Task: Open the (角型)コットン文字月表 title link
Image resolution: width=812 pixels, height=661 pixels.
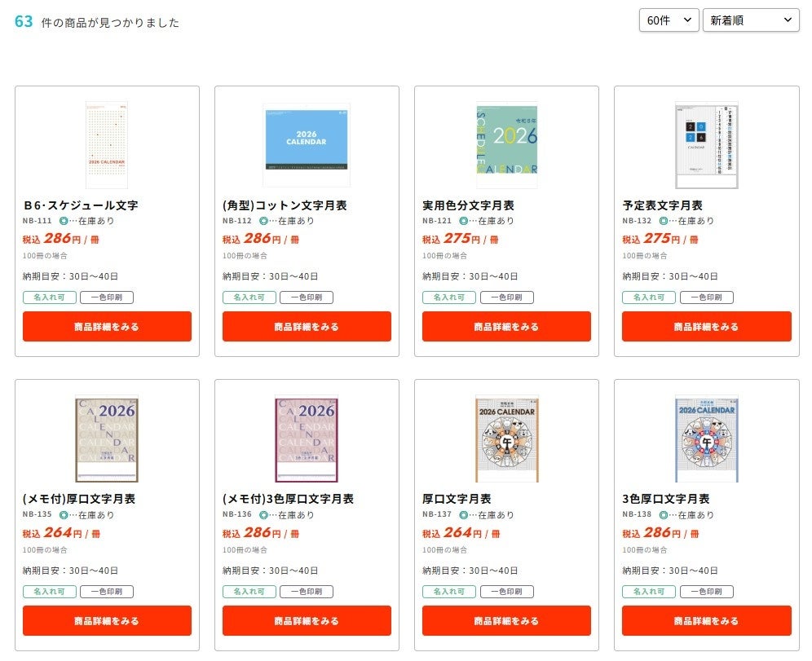Action: (x=285, y=205)
